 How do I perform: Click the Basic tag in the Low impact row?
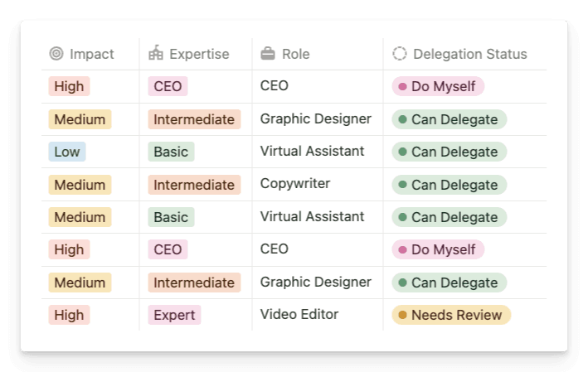tap(171, 152)
